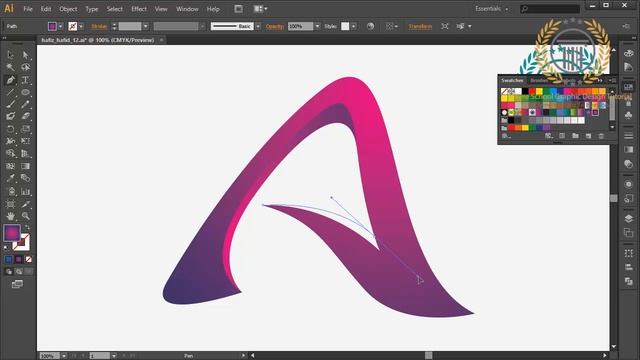640x360 pixels.
Task: Select the Paintbrush tool
Action: (11, 104)
